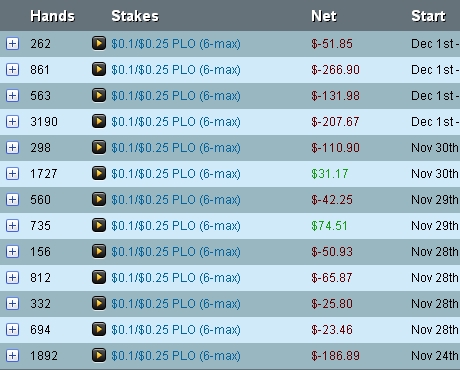The height and width of the screenshot is (370, 460).
Task: Expand the 812-hand session details
Action: pyautogui.click(x=12, y=278)
